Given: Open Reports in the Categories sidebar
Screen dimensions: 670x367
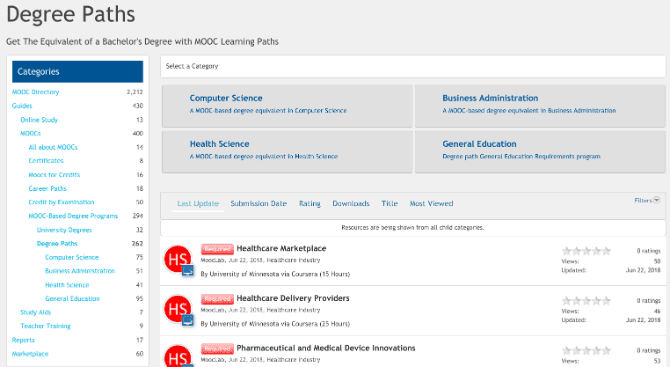Looking at the screenshot, I should click(x=23, y=340).
